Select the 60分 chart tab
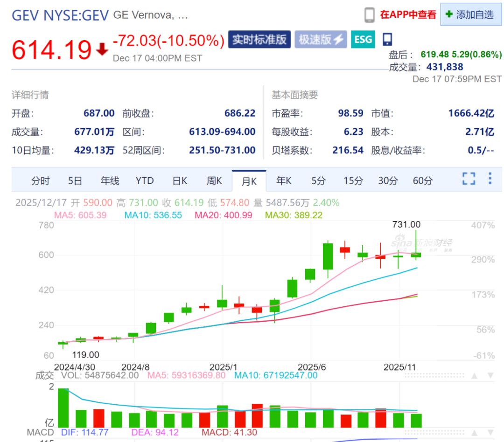 (x=423, y=181)
